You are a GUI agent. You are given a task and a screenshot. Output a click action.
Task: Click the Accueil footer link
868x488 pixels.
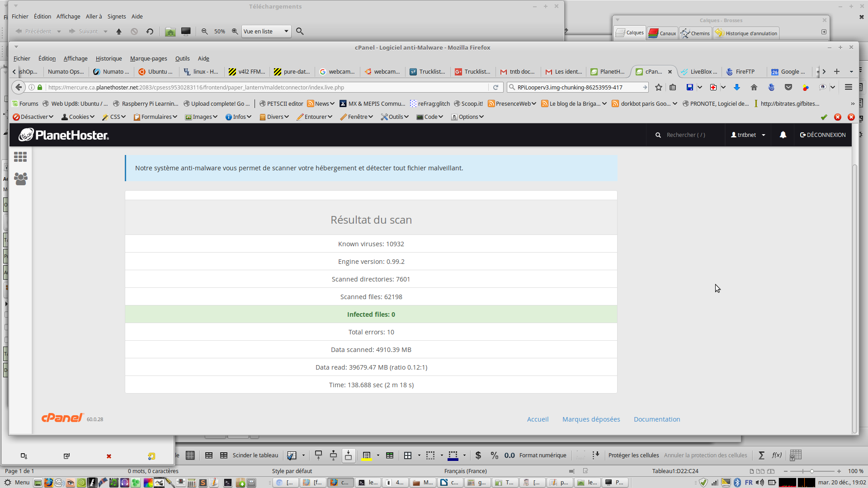[538, 419]
